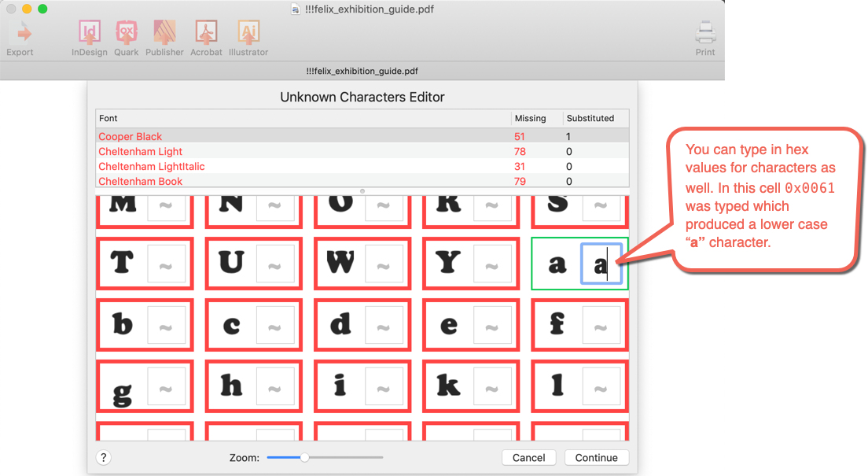Open the file in InDesign
The width and height of the screenshot is (868, 476).
89,31
